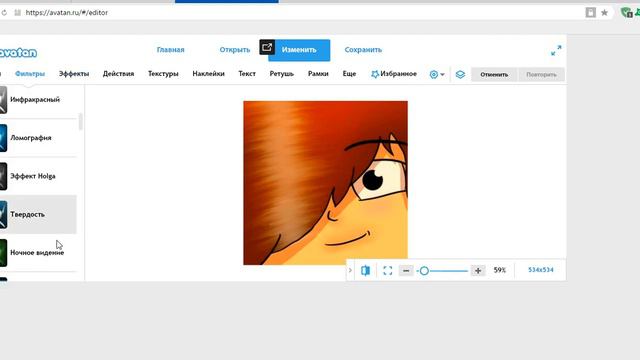Open the Открыть tab

click(235, 50)
